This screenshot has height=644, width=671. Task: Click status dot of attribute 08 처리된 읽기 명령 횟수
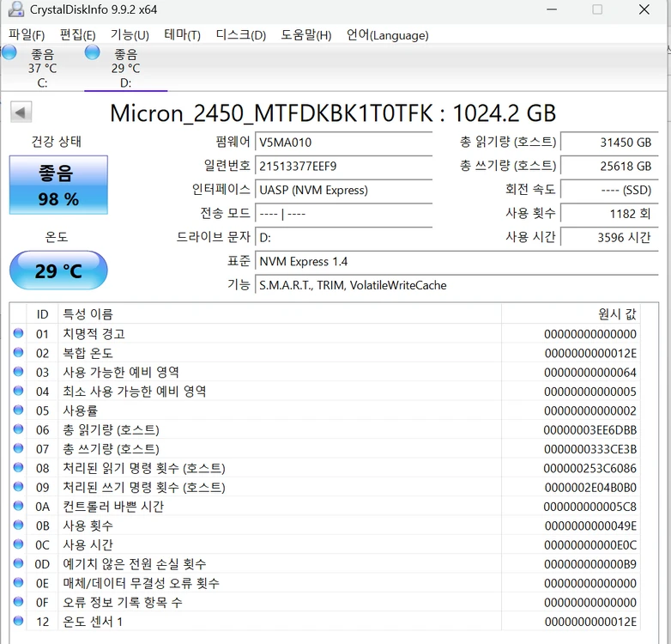point(18,468)
